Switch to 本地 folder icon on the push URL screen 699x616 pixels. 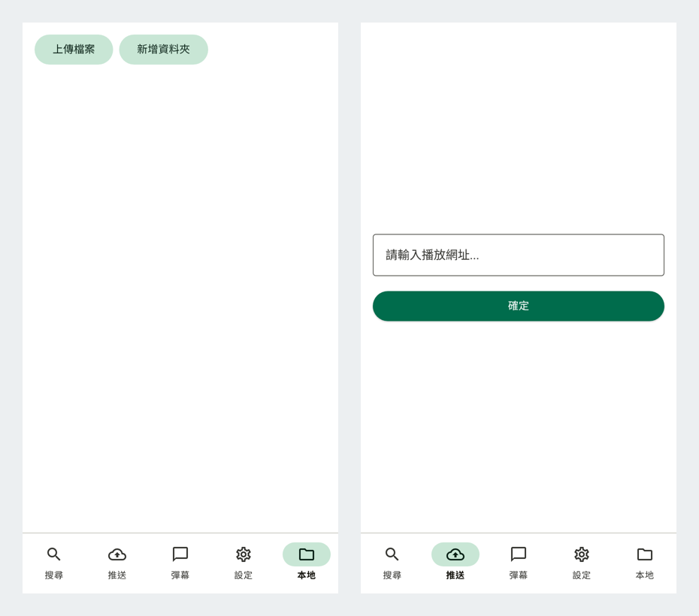point(645,554)
